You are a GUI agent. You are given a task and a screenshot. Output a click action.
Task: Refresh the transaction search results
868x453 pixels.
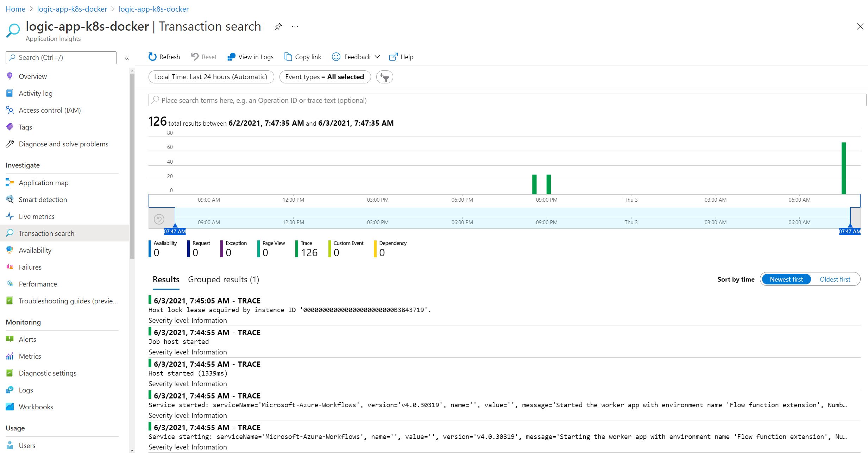[x=164, y=57]
